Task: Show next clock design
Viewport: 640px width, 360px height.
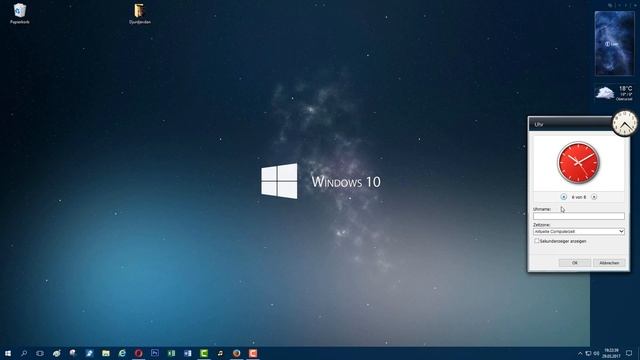Action: (594, 197)
